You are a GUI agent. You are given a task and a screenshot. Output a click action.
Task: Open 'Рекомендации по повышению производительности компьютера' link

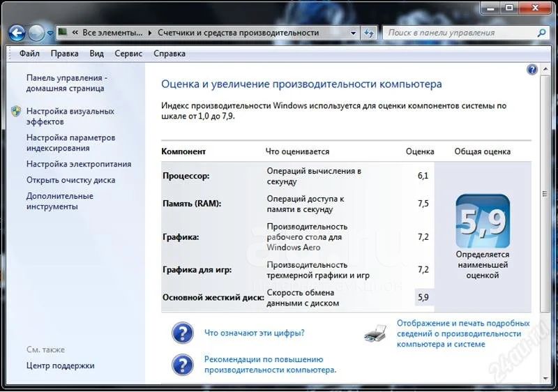270,365
